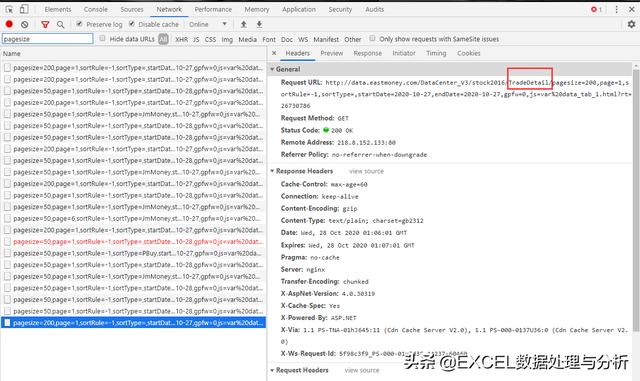The image size is (640, 381).
Task: Enable Hide data URLs checkbox
Action: tap(102, 38)
